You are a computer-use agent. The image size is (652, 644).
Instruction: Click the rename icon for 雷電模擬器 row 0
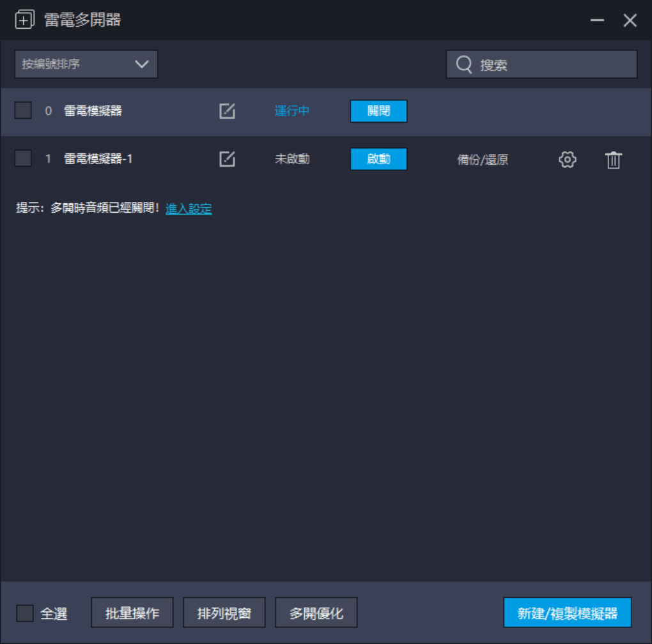tap(227, 111)
